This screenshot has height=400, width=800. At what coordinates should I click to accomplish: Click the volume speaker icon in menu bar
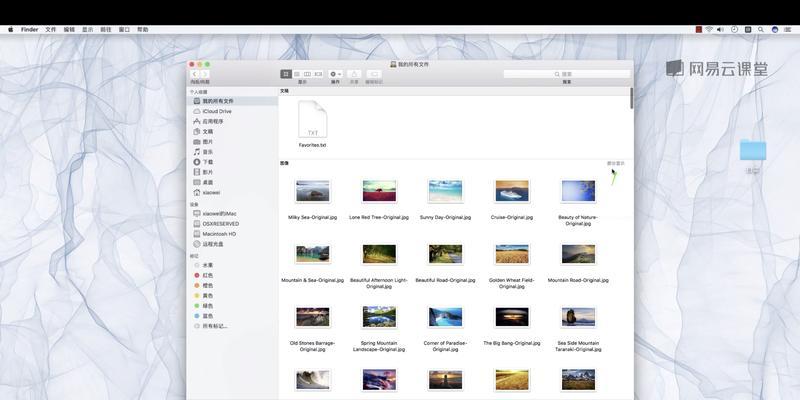click(x=720, y=30)
